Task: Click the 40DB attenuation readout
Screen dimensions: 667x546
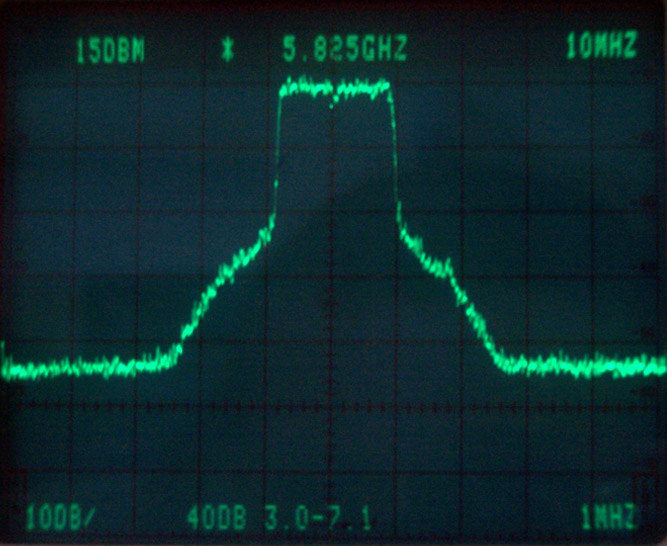Action: tap(217, 518)
